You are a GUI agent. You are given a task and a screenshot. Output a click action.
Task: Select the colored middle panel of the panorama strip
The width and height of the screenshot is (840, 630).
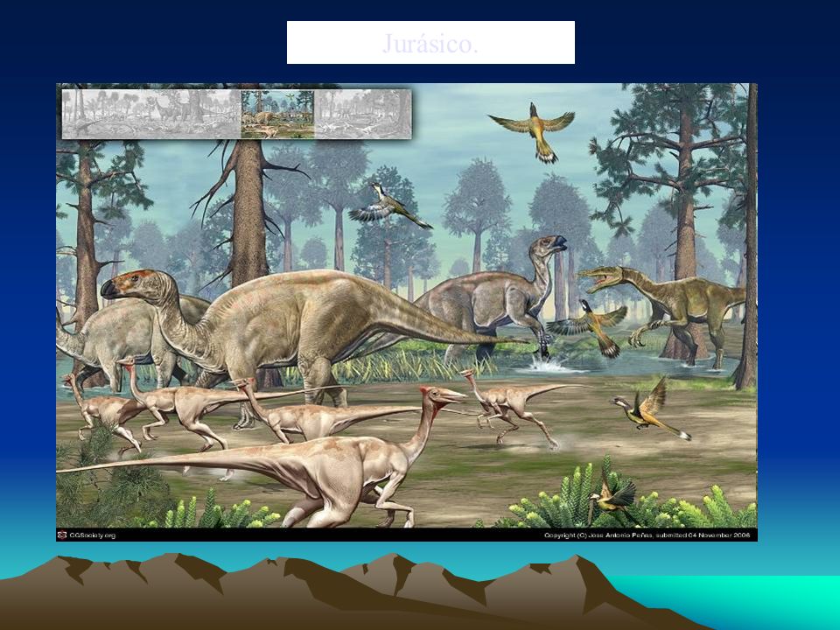(x=277, y=114)
